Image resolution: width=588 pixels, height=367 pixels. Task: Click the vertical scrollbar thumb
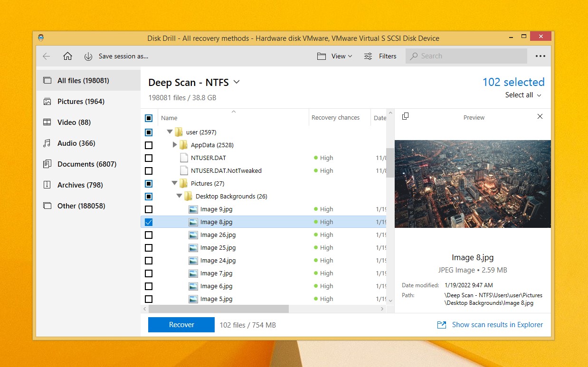(x=390, y=163)
